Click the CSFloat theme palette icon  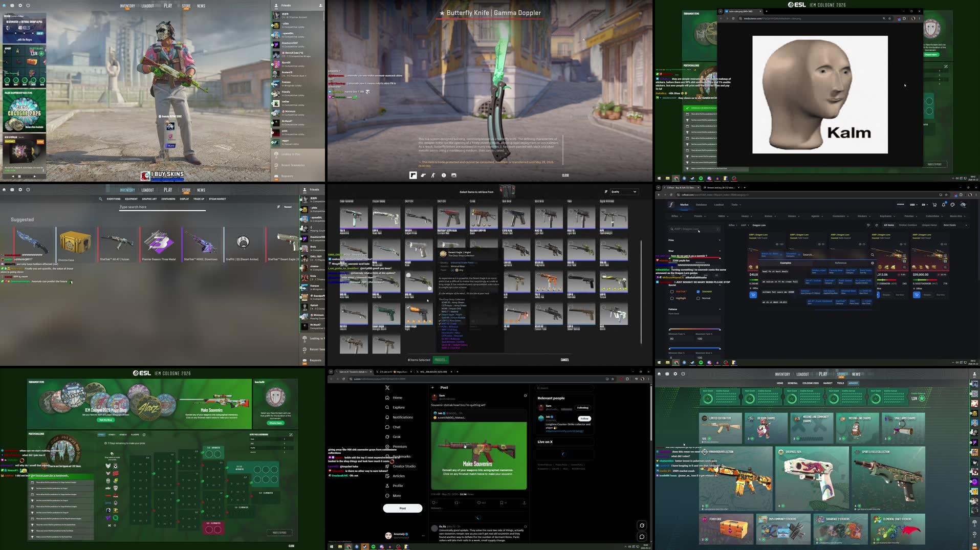click(952, 205)
